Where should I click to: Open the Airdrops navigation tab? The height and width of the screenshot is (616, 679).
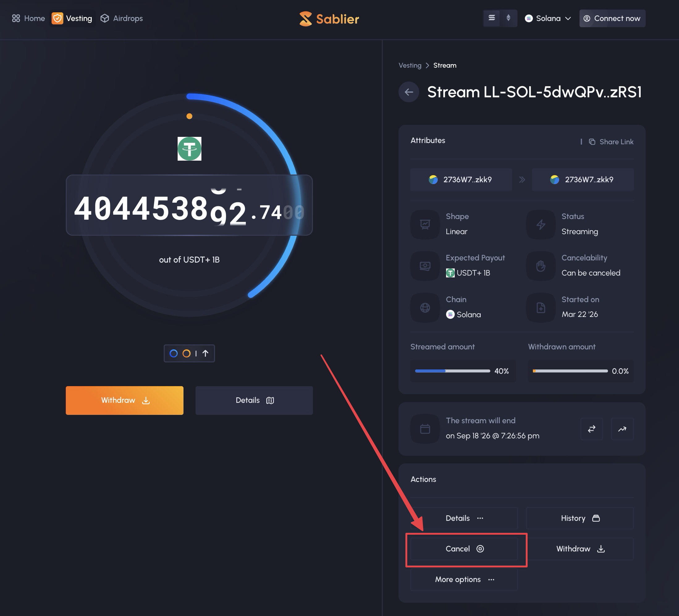[122, 18]
